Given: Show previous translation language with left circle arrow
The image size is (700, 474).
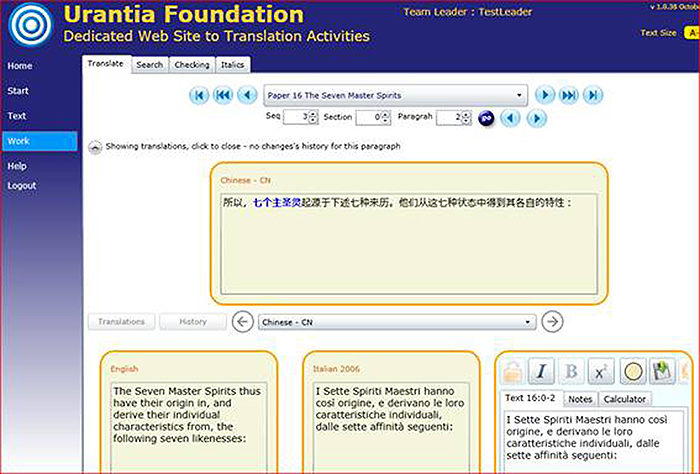Looking at the screenshot, I should click(242, 321).
